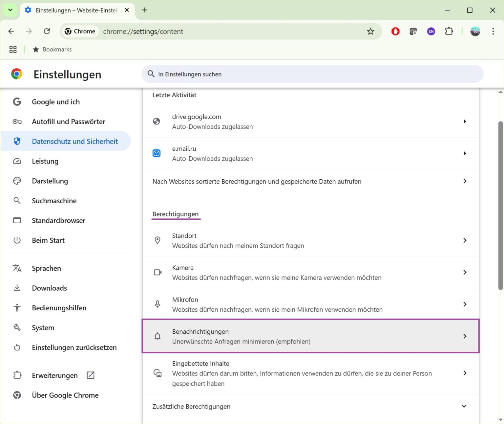Open drive.google.com activity details arrow
504x424 pixels.
click(465, 121)
